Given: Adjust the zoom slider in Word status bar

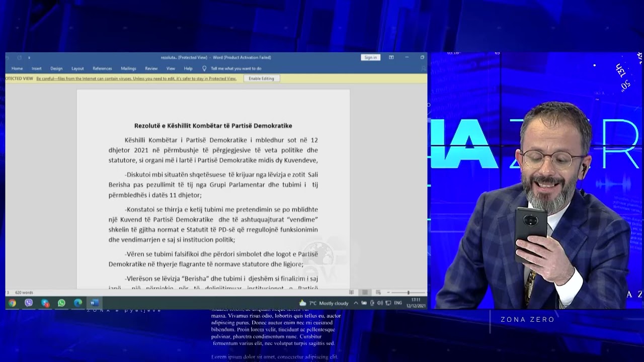Looking at the screenshot, I should [408, 292].
